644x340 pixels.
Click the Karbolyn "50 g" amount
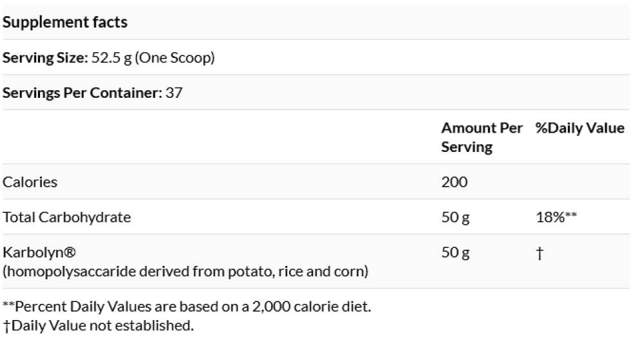(x=455, y=252)
